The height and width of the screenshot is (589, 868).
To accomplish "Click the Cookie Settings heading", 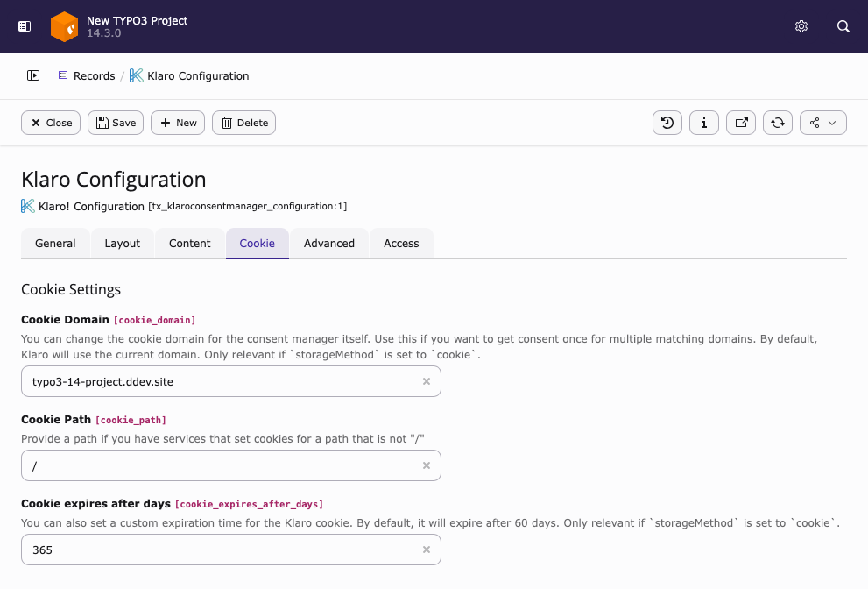I will tap(71, 289).
